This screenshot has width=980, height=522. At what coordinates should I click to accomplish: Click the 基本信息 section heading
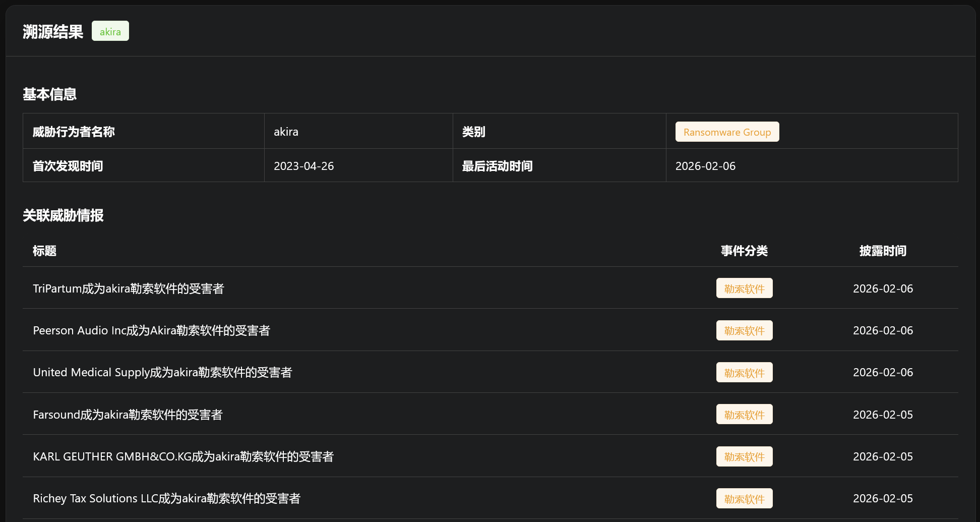(x=49, y=94)
